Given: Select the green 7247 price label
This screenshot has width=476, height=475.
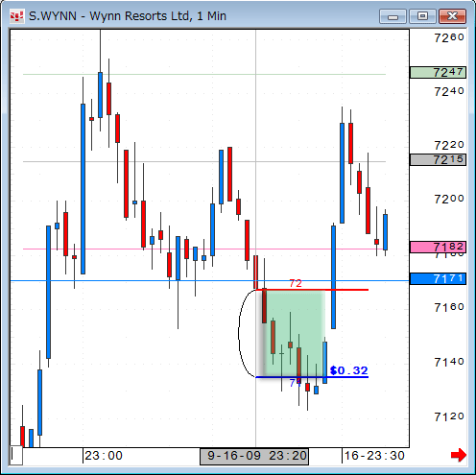Looking at the screenshot, I should (438, 73).
